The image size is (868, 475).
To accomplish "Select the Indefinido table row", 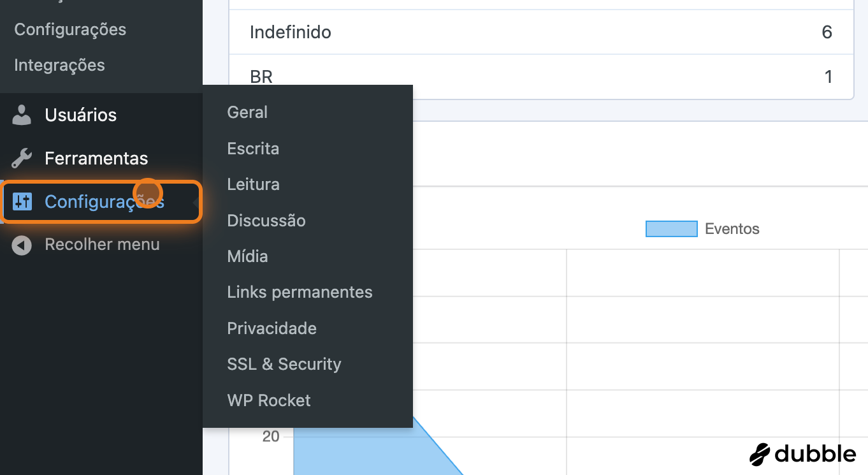I will [540, 32].
